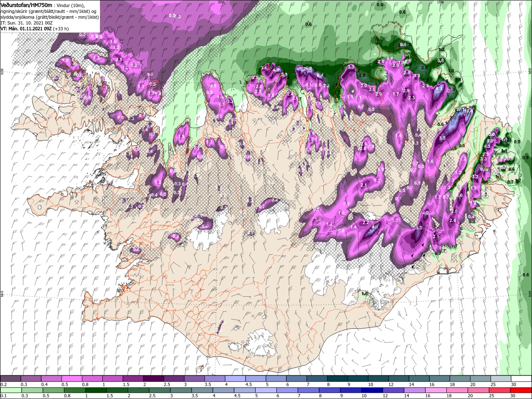This screenshot has width=532, height=399.
Task: Click the '30' label in the snow legend row
Action: [513, 385]
